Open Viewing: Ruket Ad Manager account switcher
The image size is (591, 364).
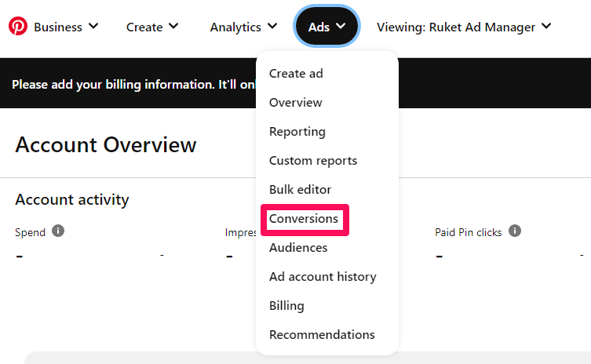tap(464, 27)
